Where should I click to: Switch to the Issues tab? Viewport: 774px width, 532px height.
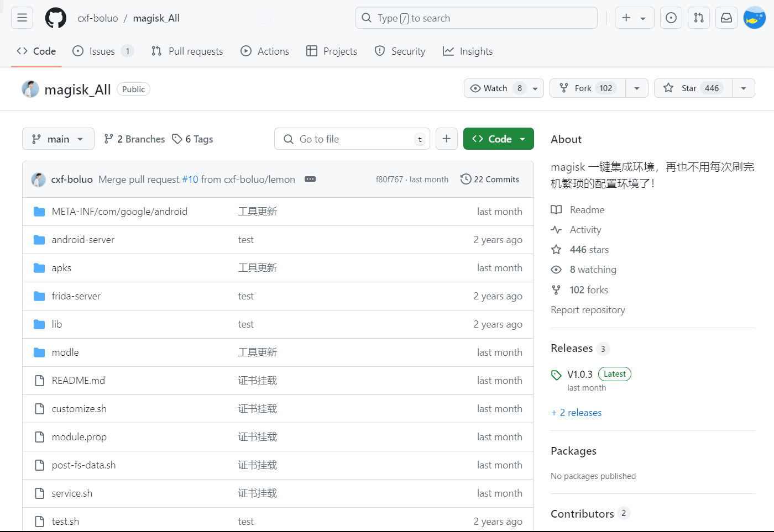(103, 51)
